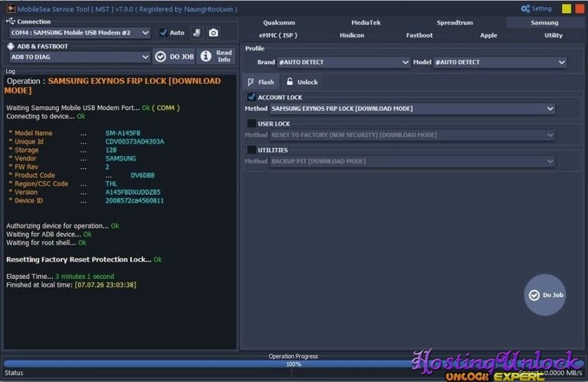
Task: Click the Vendor value SAMSUNG
Action: click(121, 158)
